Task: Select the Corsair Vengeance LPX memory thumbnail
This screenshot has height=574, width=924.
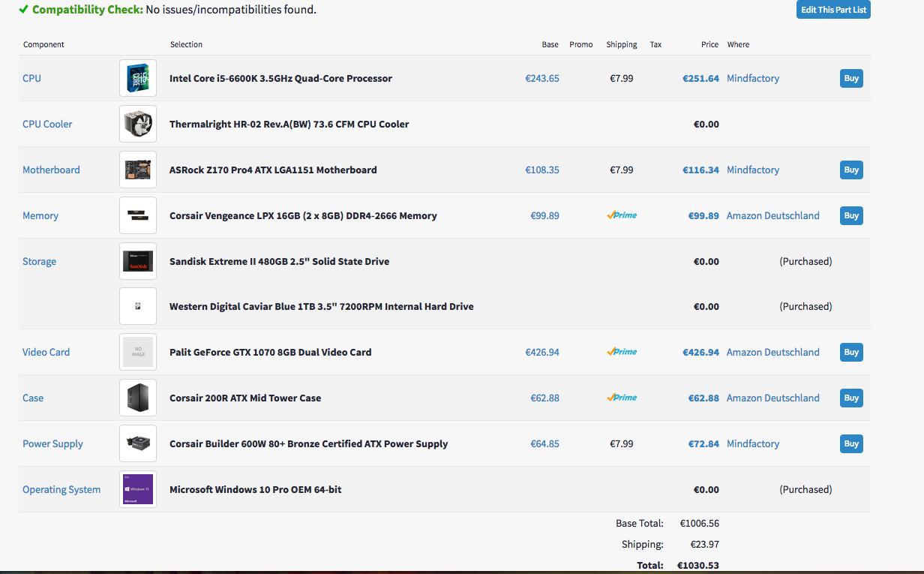Action: 138,215
